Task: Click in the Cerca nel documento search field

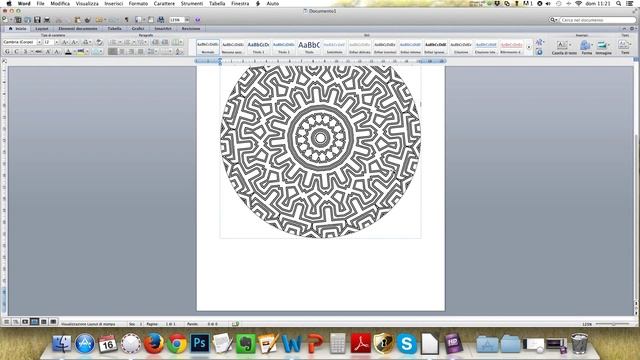Action: point(597,20)
